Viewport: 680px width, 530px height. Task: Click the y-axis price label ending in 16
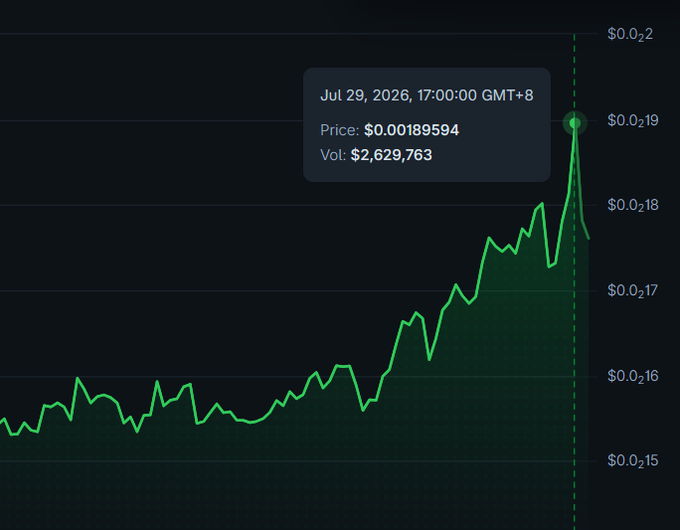click(x=633, y=376)
